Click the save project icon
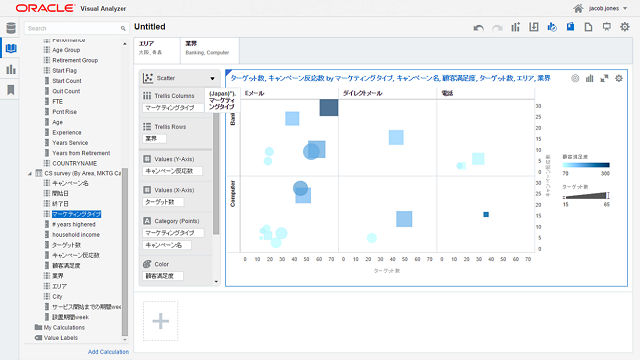 [570, 27]
